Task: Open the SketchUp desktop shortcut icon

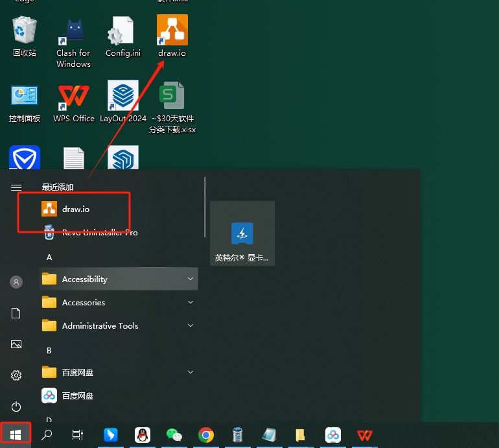Action: (123, 158)
